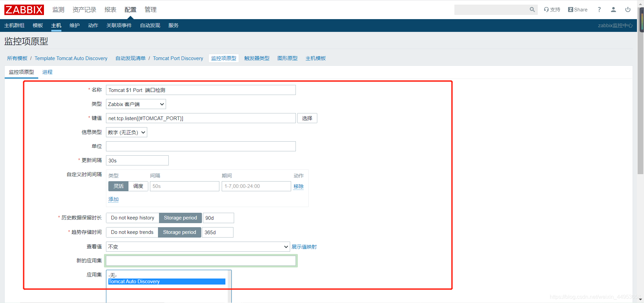The height and width of the screenshot is (303, 644).
Task: Open 图形原型 link
Action: pyautogui.click(x=287, y=58)
